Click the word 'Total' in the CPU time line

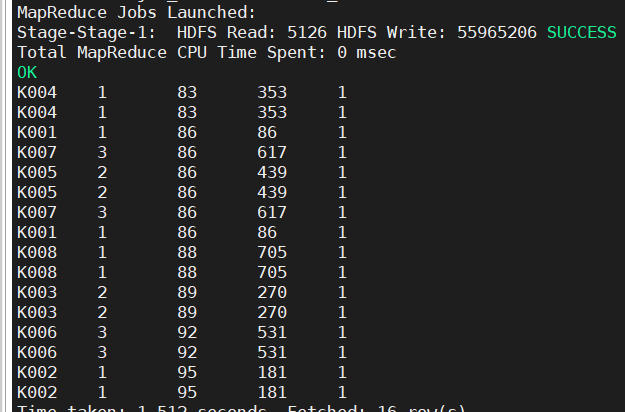click(42, 53)
